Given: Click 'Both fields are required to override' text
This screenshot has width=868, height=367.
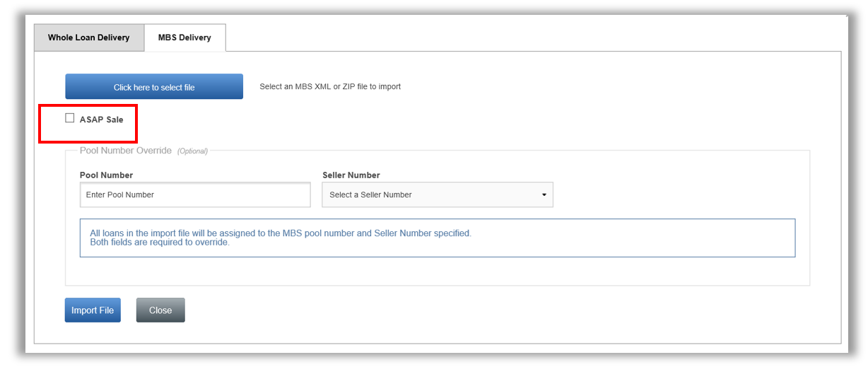Looking at the screenshot, I should click(160, 242).
